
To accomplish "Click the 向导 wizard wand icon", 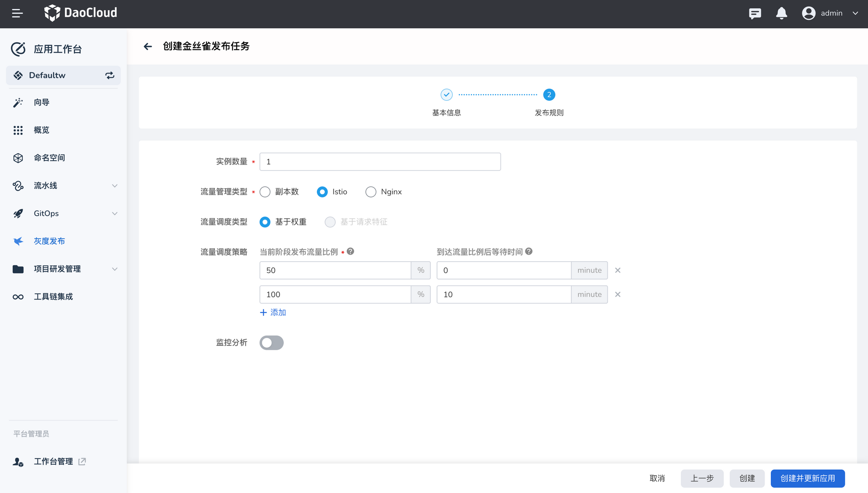I will (18, 102).
